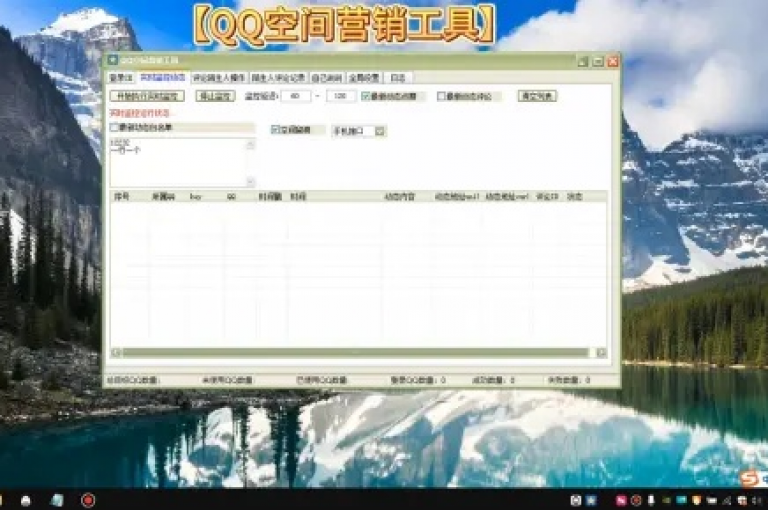Image resolution: width=768 pixels, height=510 pixels.
Task: Click the red record icon in taskbar
Action: [x=88, y=500]
